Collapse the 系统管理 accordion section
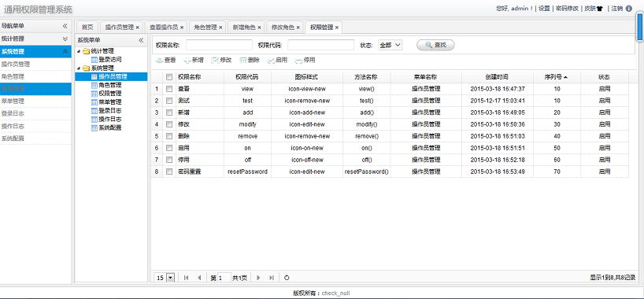Viewport: 644px width, 299px height. [65, 51]
